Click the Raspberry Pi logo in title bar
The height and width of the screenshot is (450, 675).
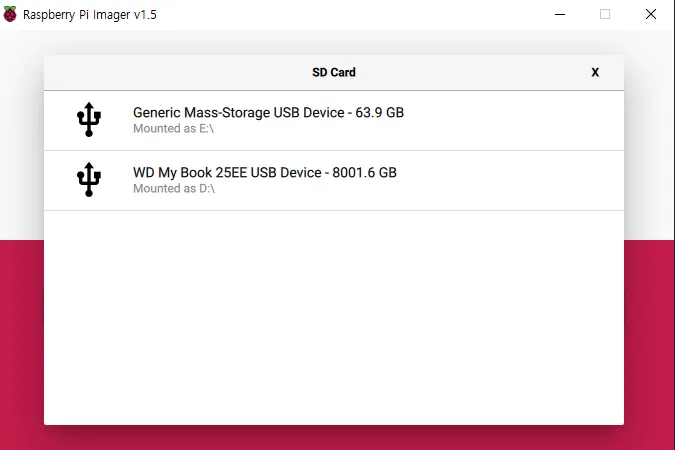tap(10, 15)
